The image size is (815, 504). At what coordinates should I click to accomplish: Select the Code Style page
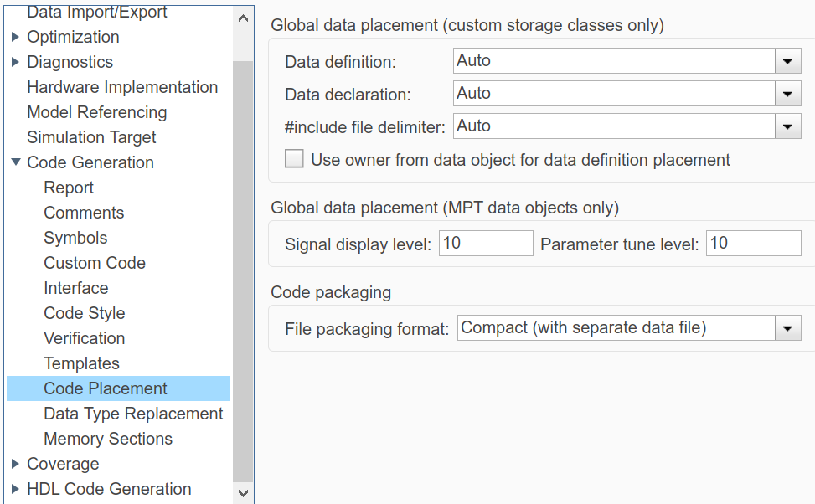pos(85,313)
